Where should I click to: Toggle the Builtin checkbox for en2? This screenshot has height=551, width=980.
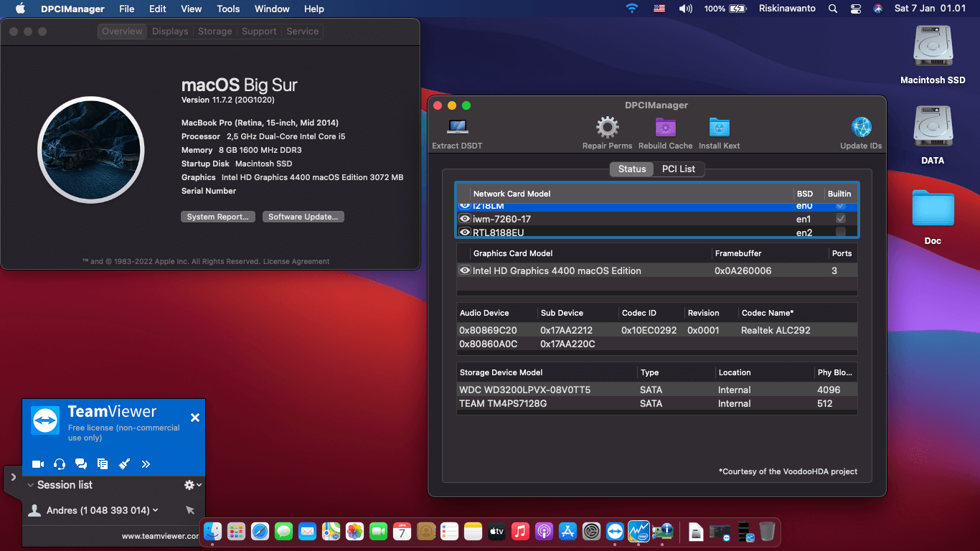pyautogui.click(x=841, y=232)
